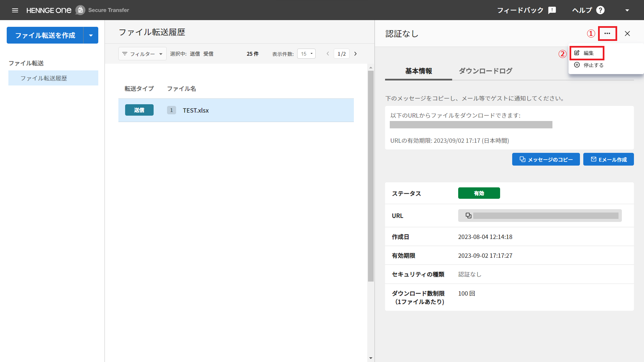This screenshot has width=644, height=362.
Task: Open the feedback speech bubble icon
Action: (552, 10)
